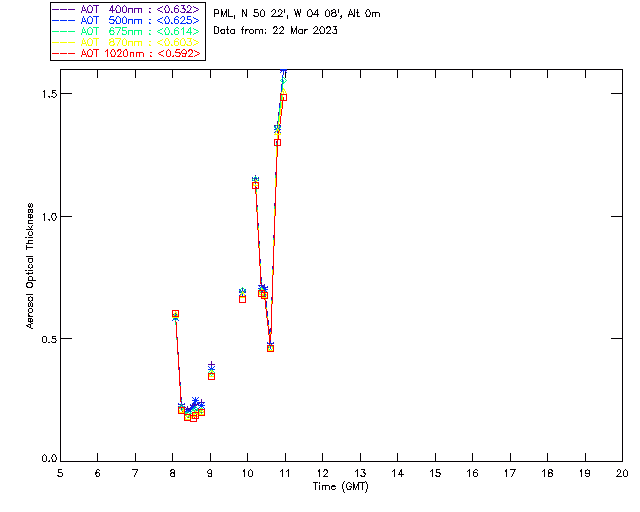This screenshot has width=640, height=512.
Task: Click the AOT 675nm legend entry
Action: click(x=126, y=31)
